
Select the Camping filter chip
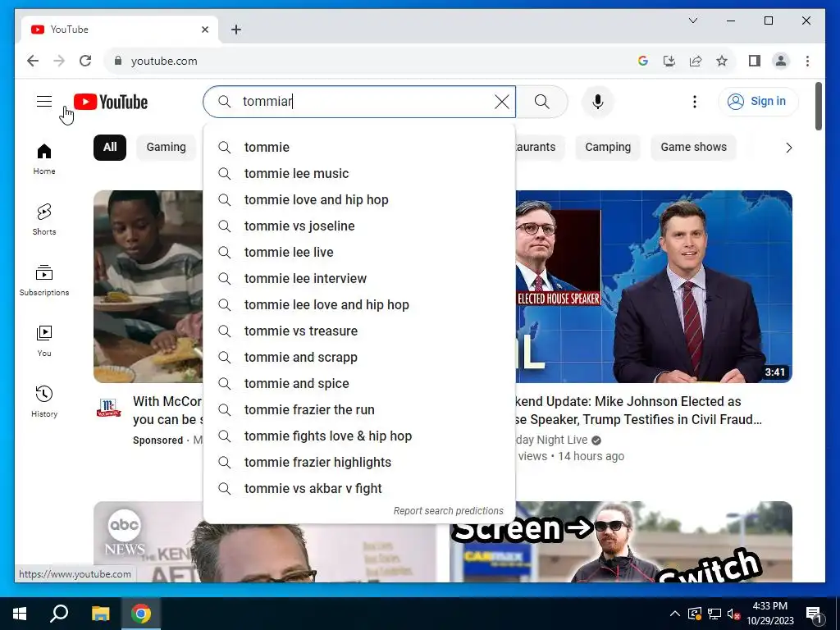coord(608,148)
